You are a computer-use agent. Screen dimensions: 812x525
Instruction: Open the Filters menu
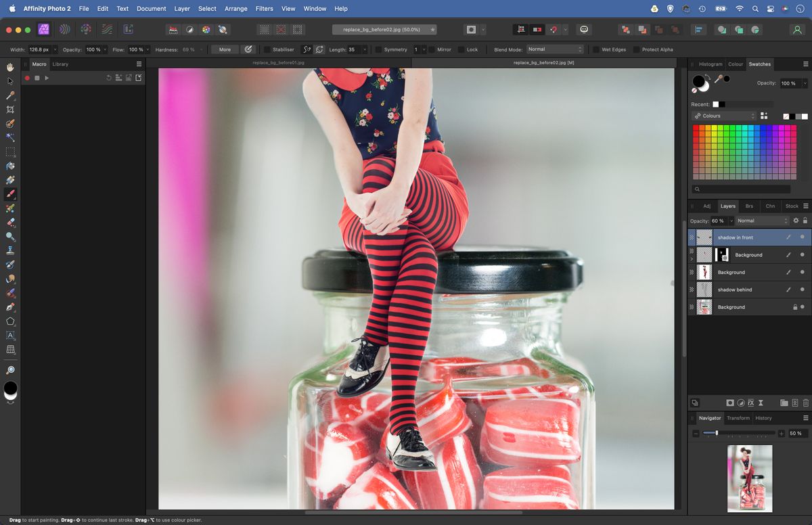[264, 9]
